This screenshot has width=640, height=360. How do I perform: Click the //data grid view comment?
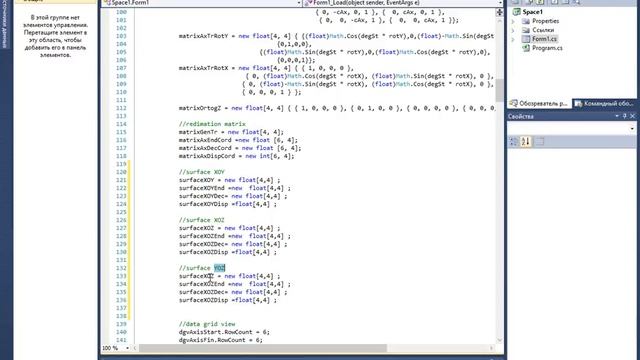(x=207, y=324)
